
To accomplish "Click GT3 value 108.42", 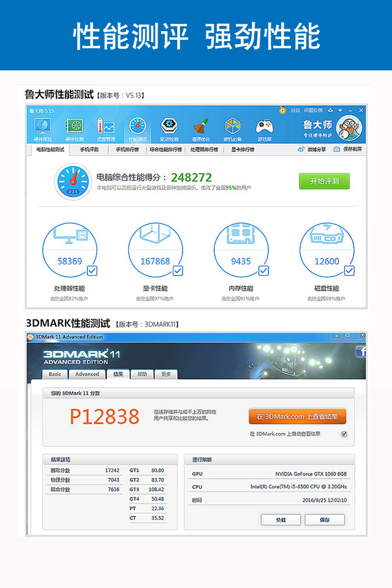I will pos(157,489).
